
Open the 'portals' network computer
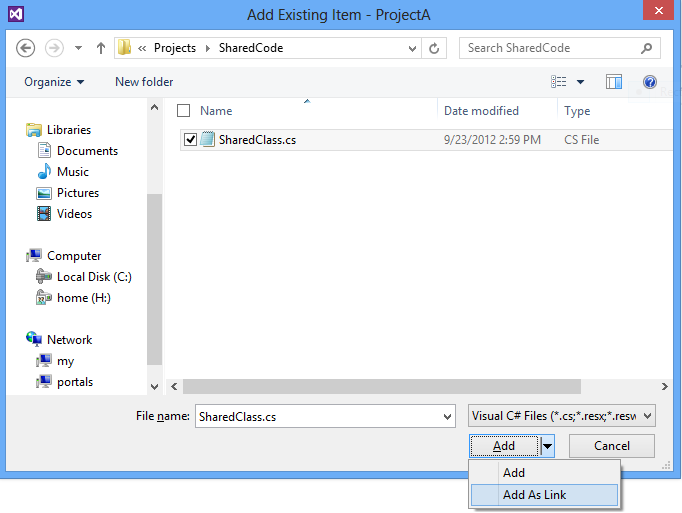click(x=75, y=382)
